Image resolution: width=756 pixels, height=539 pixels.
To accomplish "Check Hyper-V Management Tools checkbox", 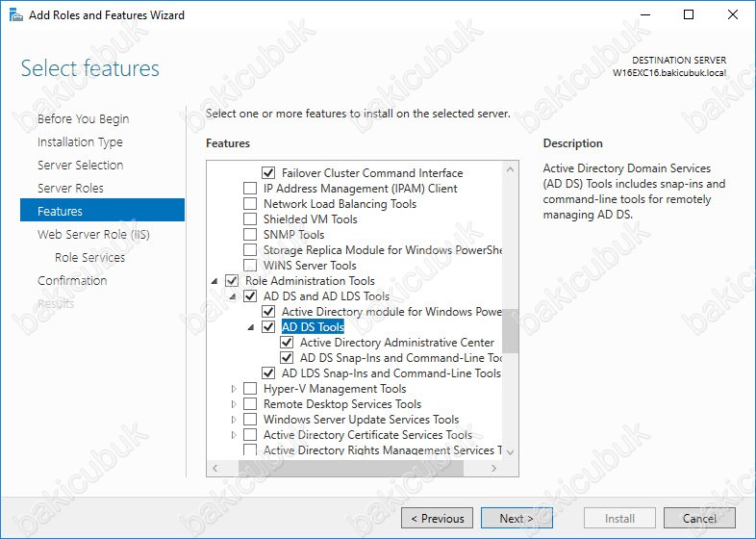I will coord(250,389).
